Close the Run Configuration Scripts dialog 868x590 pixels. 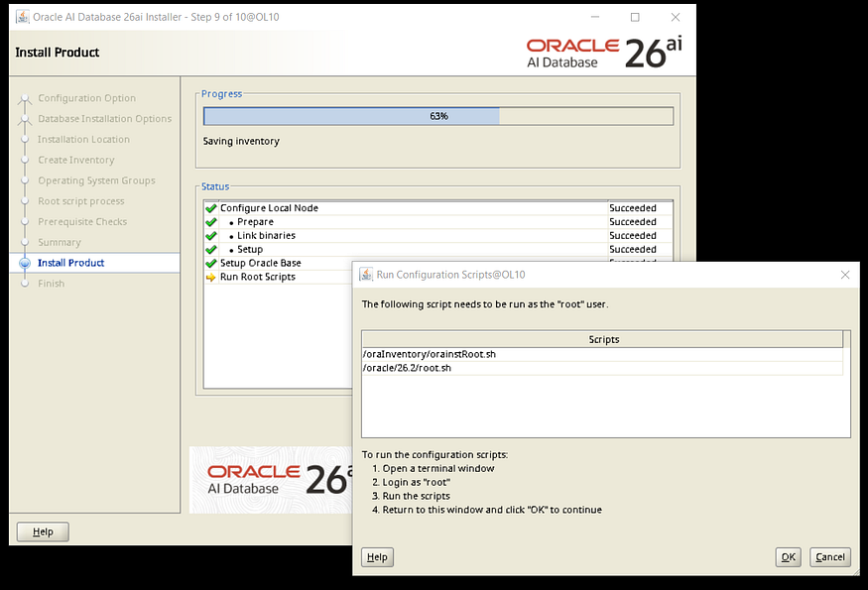coord(845,275)
